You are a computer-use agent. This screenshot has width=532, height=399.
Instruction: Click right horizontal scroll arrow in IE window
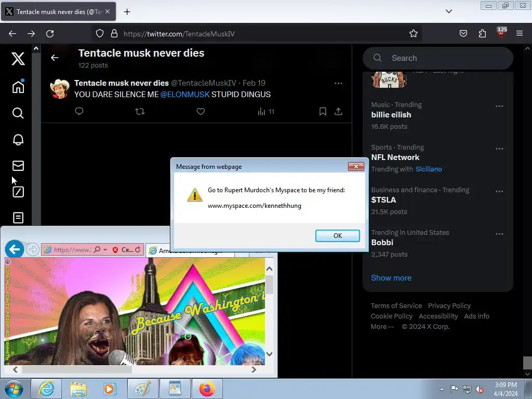(x=254, y=369)
